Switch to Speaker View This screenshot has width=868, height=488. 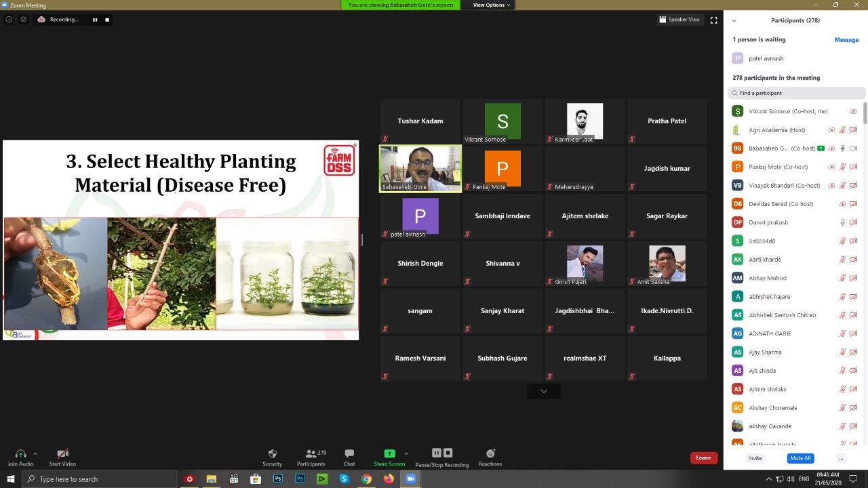click(679, 20)
